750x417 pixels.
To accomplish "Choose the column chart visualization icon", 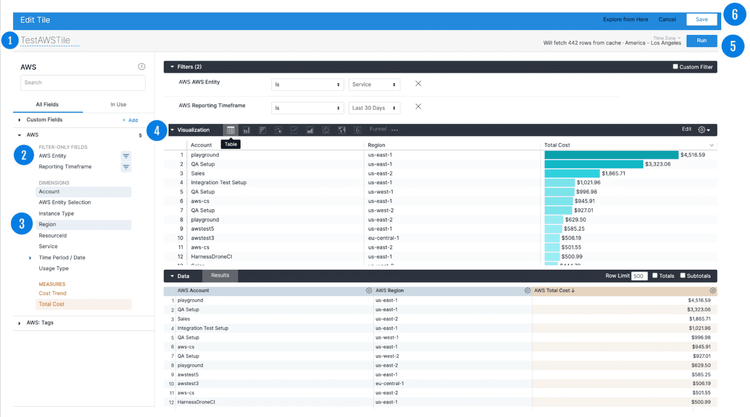I will click(246, 130).
